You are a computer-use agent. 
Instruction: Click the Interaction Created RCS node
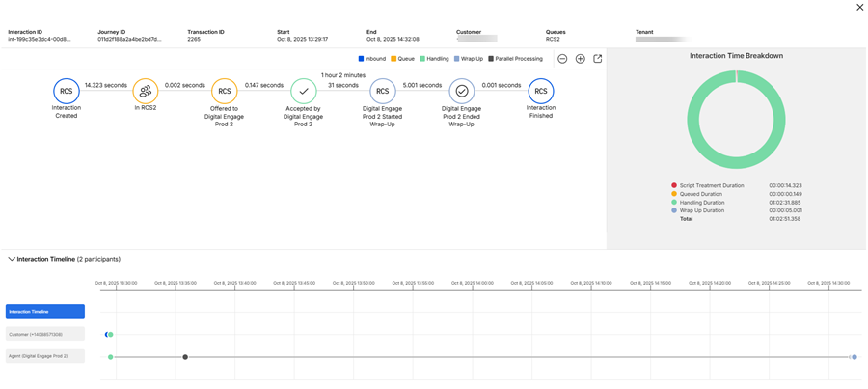[x=67, y=92]
